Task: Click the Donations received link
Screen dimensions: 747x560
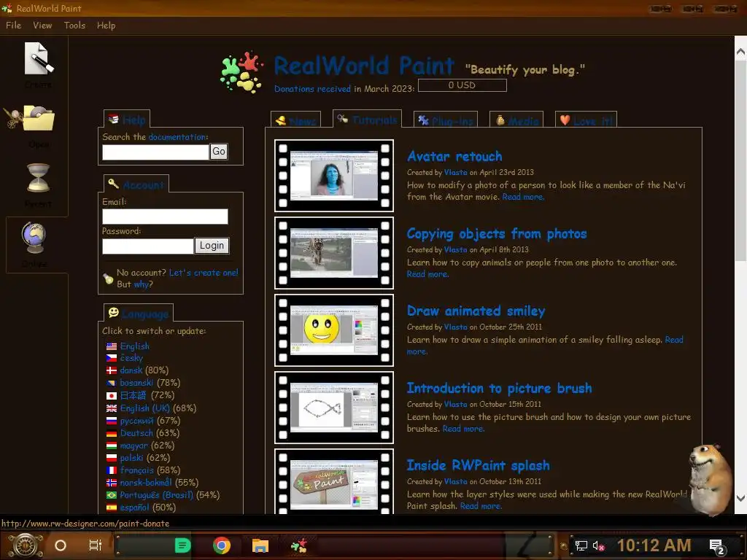Action: click(312, 88)
